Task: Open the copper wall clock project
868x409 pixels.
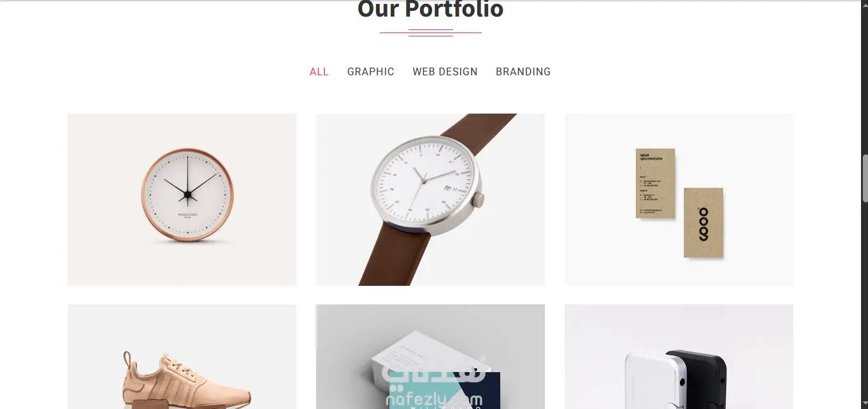Action: tap(182, 199)
